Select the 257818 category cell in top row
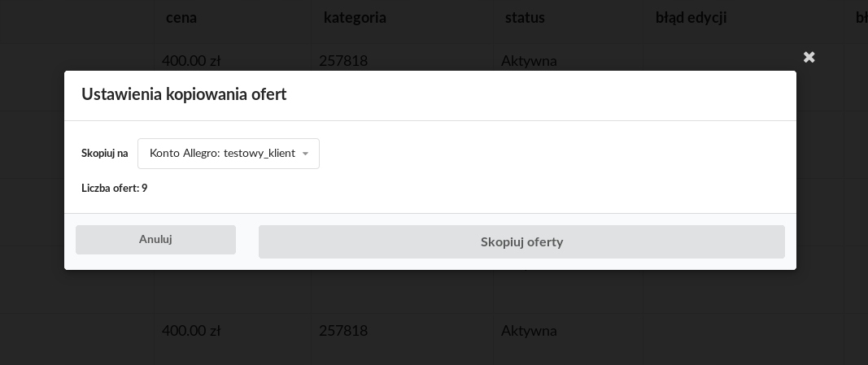Screen dimensions: 868x365 pos(343,60)
